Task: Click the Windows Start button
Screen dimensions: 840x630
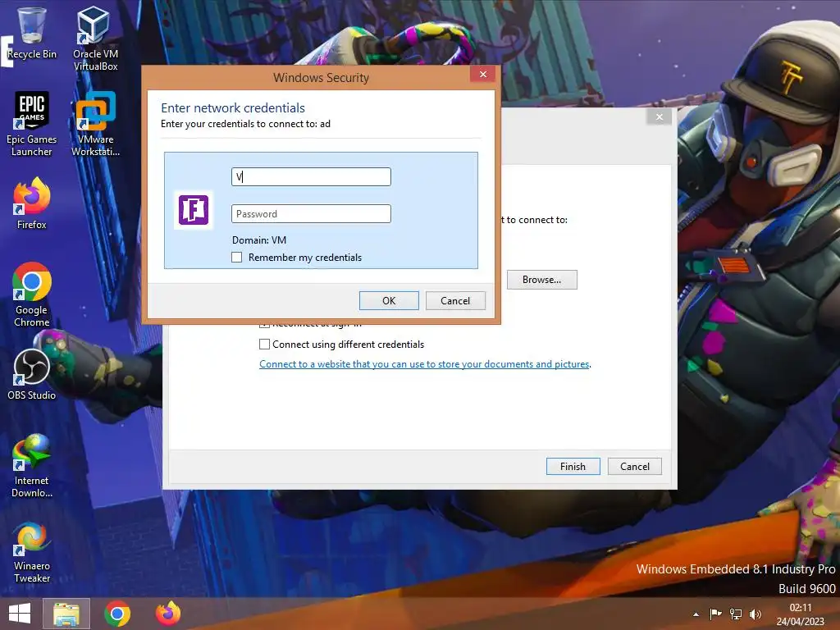Action: coord(20,614)
